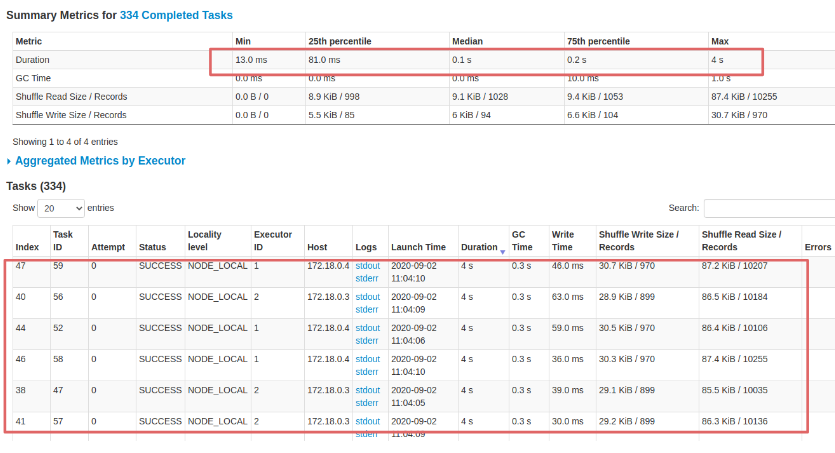Open stdout log for task ID 57

(367, 421)
